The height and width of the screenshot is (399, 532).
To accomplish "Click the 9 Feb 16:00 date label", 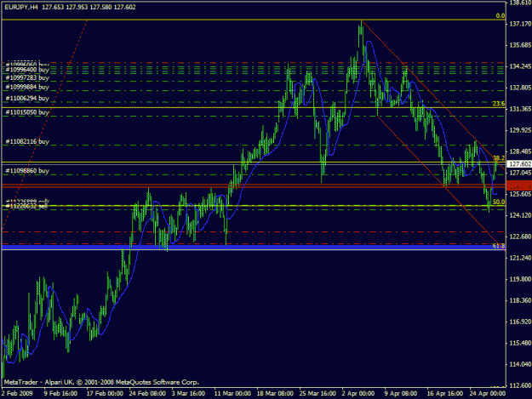I will point(60,394).
